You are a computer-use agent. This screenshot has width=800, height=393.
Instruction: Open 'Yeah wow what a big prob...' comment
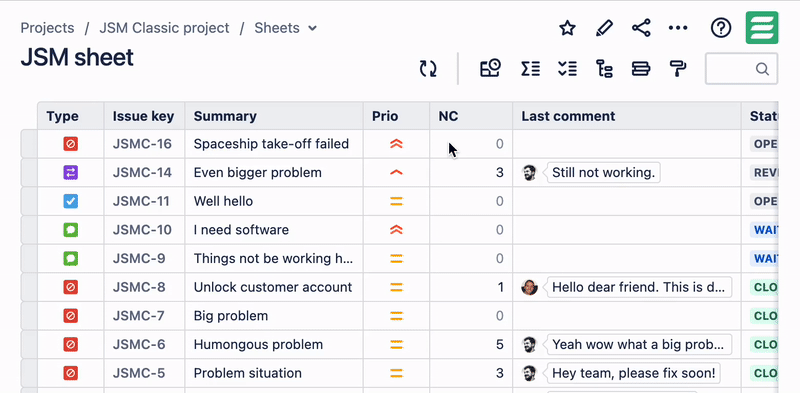click(639, 344)
